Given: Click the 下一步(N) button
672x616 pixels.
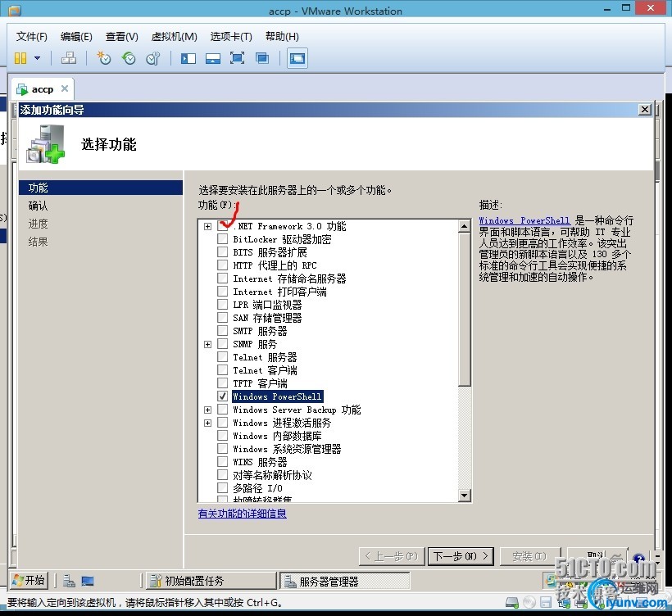Looking at the screenshot, I should tap(461, 556).
